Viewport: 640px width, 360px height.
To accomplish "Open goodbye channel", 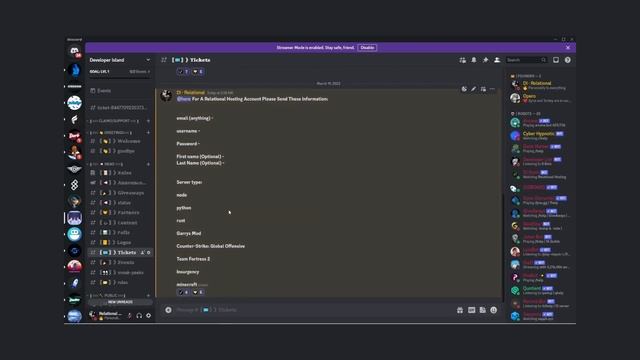I will (x=120, y=151).
